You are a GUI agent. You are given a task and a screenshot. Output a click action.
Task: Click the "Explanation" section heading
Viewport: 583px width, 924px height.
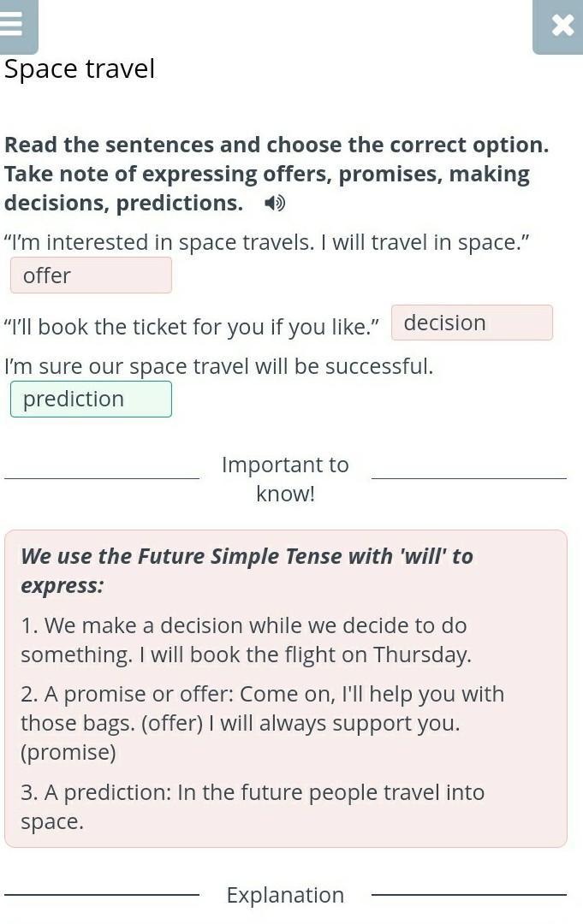point(285,895)
